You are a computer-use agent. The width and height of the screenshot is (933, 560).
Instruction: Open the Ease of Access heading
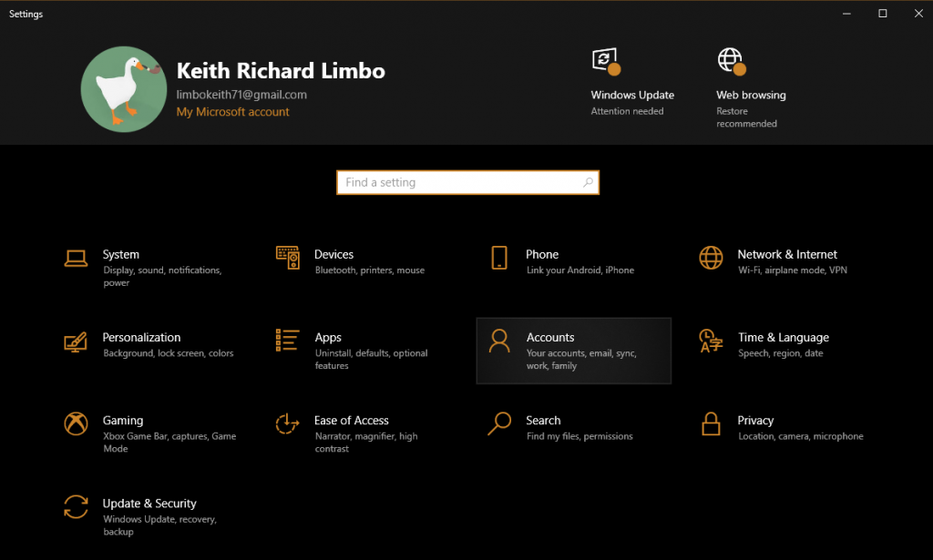pos(352,421)
